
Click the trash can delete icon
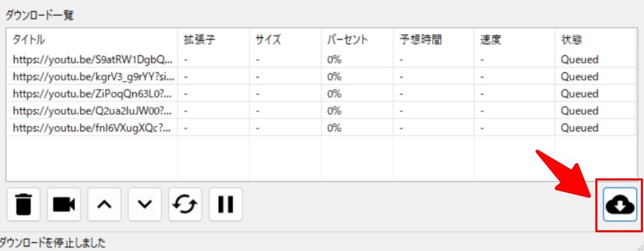point(23,205)
